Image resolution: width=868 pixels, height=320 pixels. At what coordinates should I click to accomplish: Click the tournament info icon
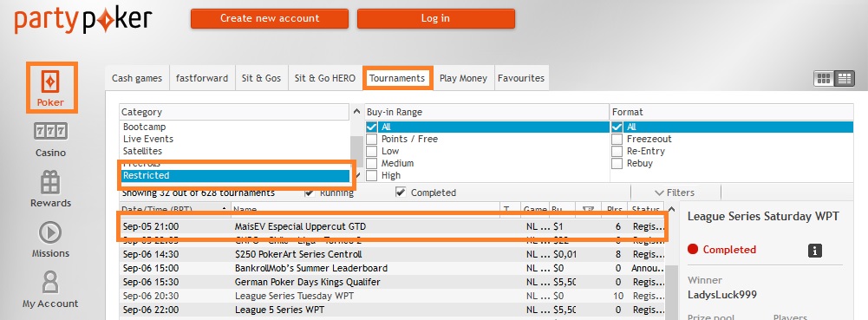(814, 250)
